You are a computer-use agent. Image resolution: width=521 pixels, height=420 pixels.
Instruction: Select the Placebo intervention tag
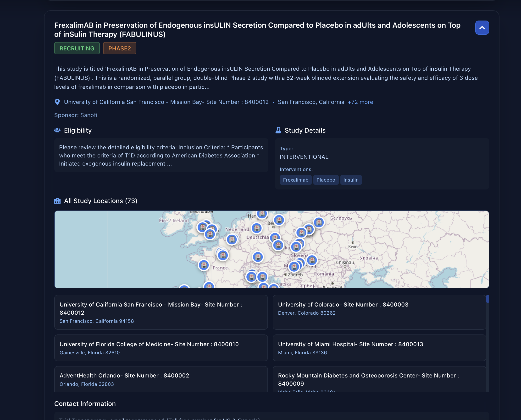pos(326,180)
